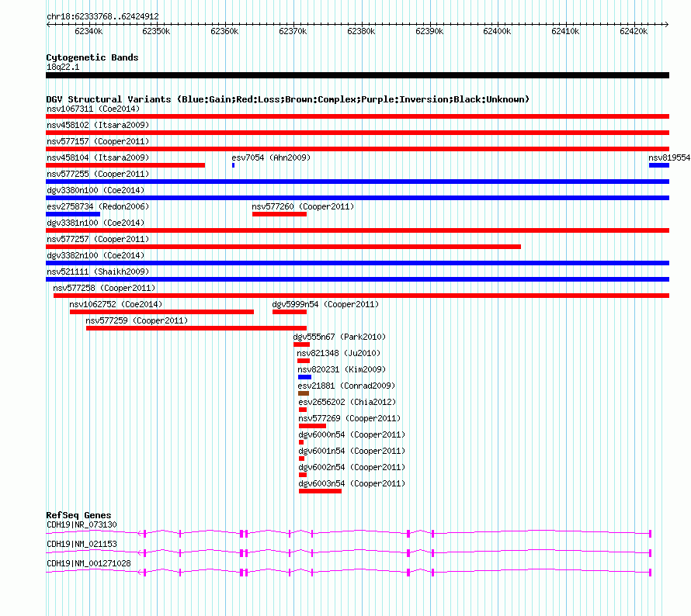Viewport: 691px width, 616px height.
Task: Select the nsv1067311 red loss bar
Action: 357,116
